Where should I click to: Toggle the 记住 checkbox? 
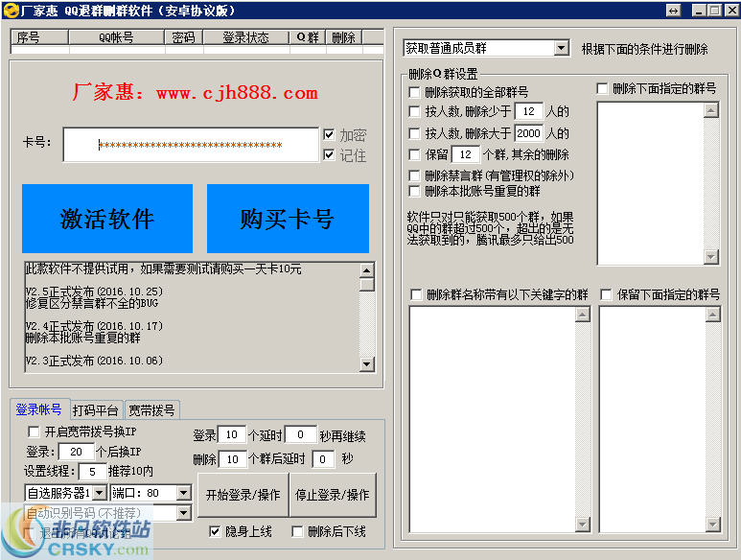[x=329, y=154]
